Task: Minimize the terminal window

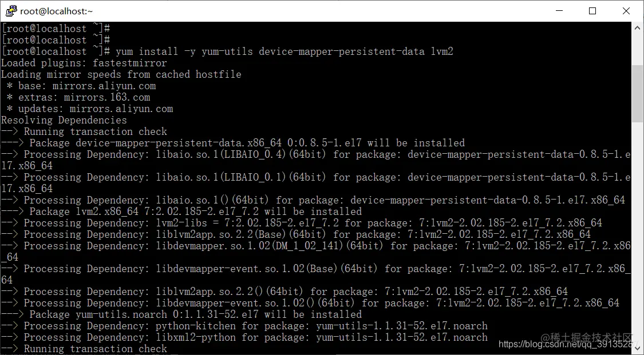Action: [x=559, y=10]
